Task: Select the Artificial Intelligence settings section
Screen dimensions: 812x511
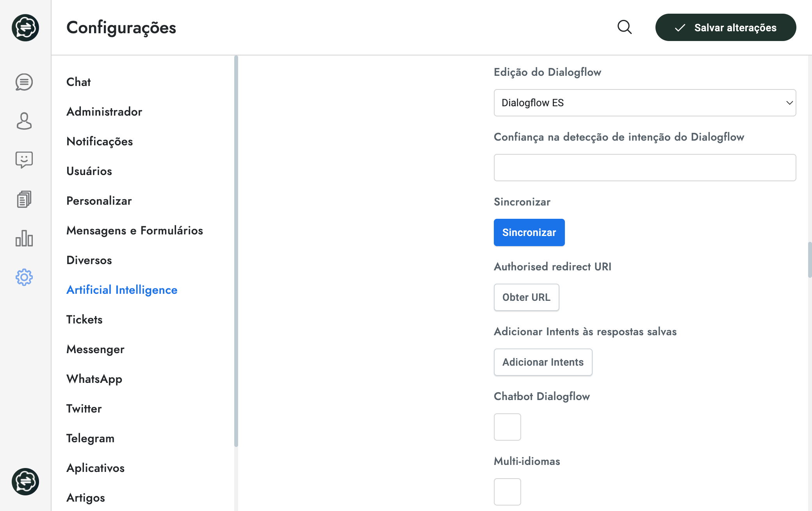Action: coord(122,290)
